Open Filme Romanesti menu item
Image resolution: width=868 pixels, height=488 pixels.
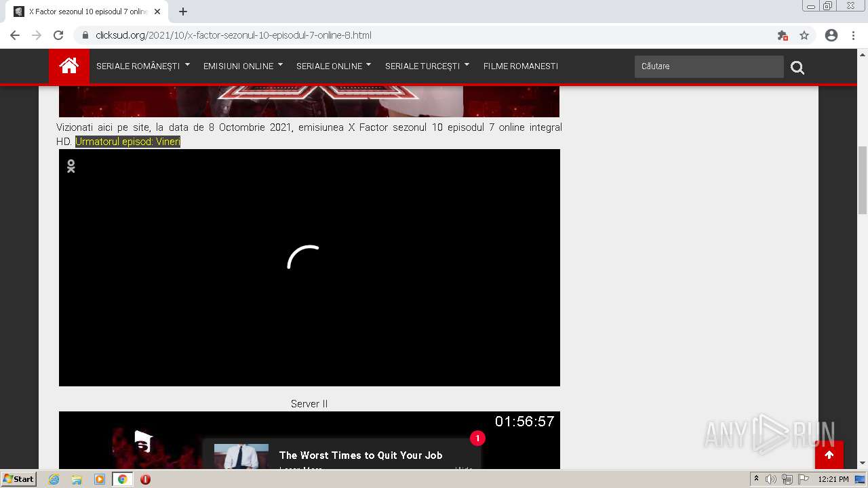[x=521, y=66]
